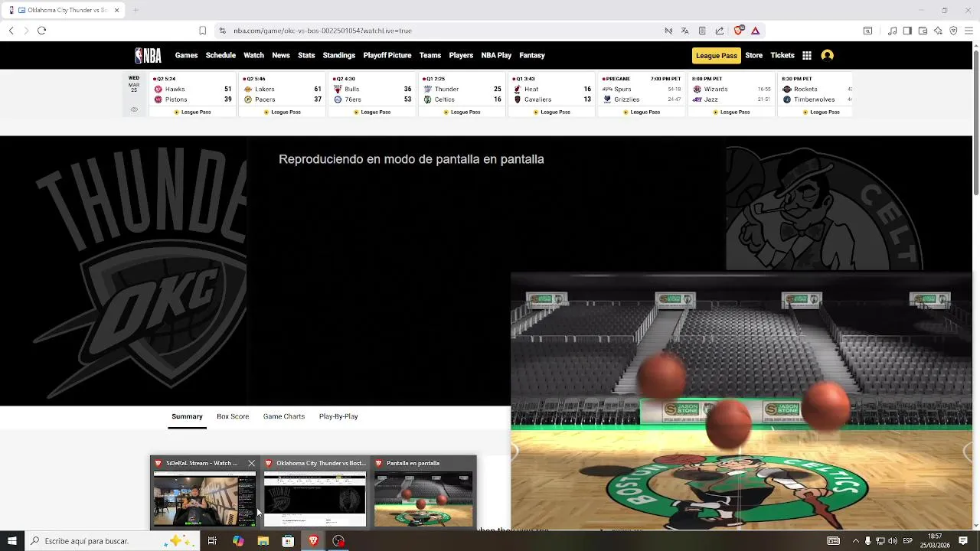Open the Brave Rewards triangle icon
The height and width of the screenshot is (551, 980).
click(755, 31)
